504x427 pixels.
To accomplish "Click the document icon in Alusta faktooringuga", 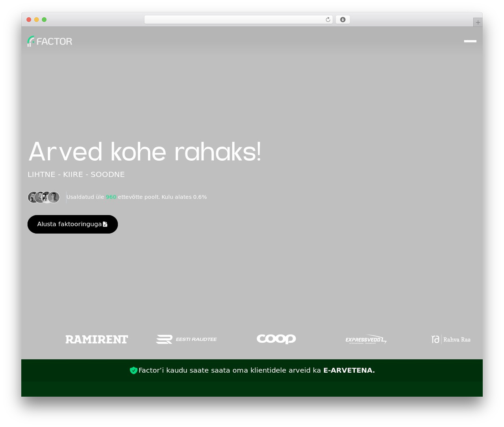I will 105,224.
